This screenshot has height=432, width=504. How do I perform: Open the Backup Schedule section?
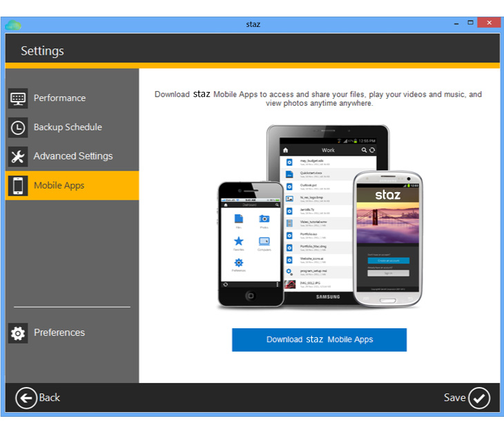pos(72,127)
